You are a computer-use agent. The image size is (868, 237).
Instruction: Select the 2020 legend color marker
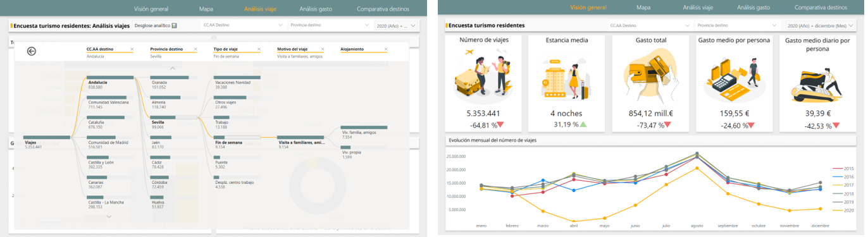coord(838,210)
